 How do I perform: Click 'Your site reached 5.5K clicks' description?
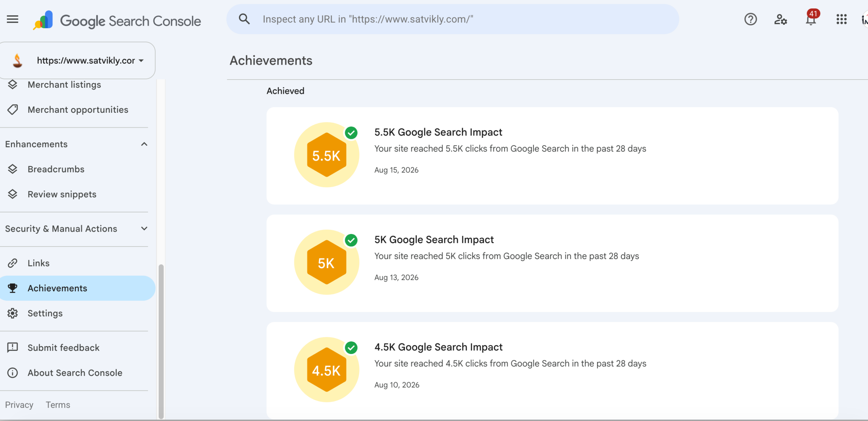pos(510,149)
